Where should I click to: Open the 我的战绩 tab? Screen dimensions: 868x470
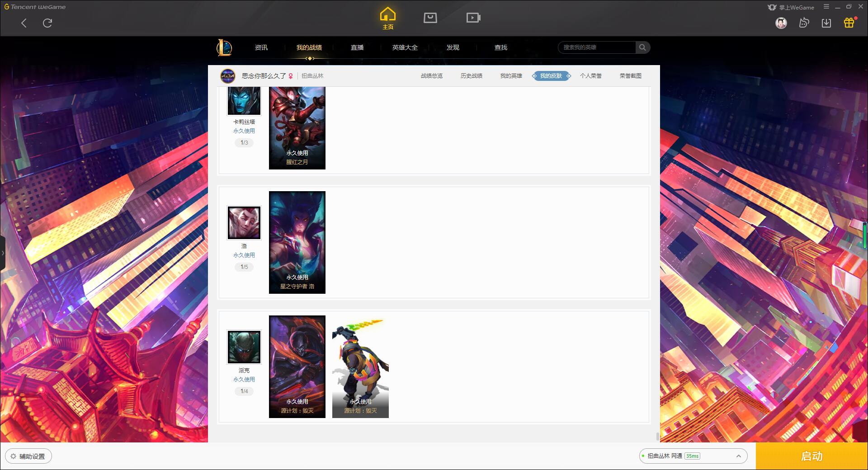[309, 47]
